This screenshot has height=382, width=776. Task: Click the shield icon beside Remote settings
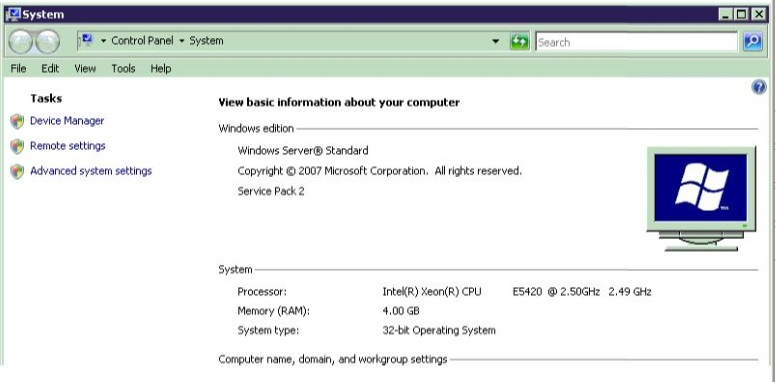click(17, 146)
